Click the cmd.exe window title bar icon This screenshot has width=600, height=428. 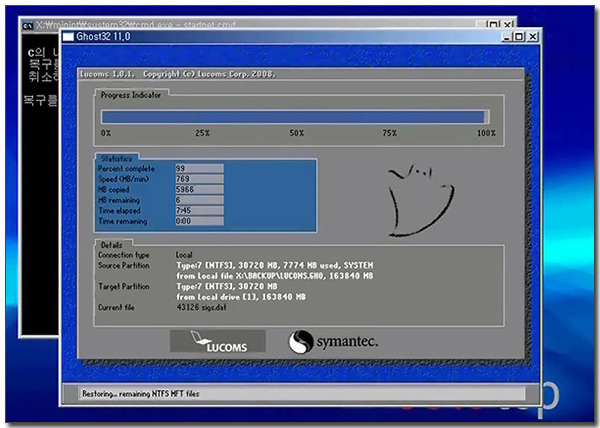pos(28,26)
